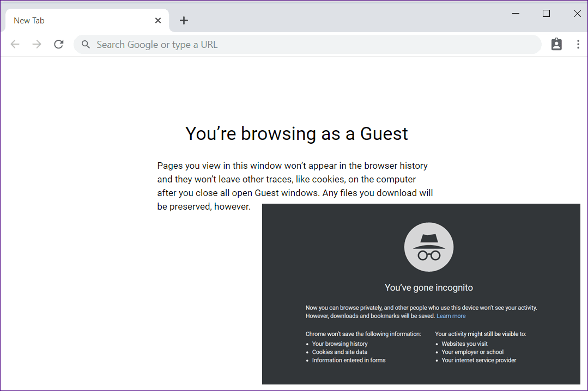Click the text Your internet service provider
This screenshot has width=588, height=391.
(479, 361)
